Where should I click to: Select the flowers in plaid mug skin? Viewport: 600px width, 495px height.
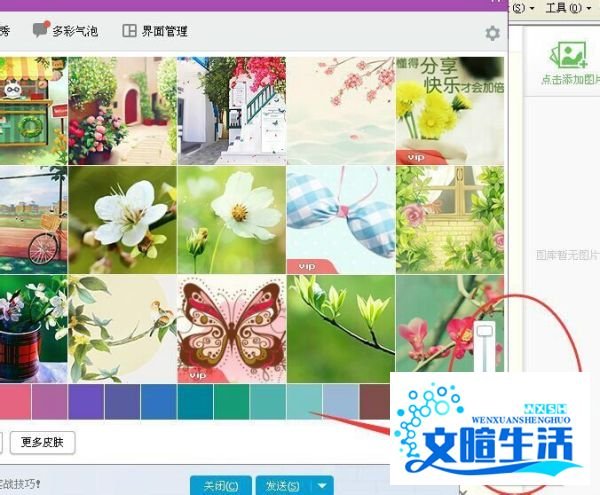pos(33,329)
